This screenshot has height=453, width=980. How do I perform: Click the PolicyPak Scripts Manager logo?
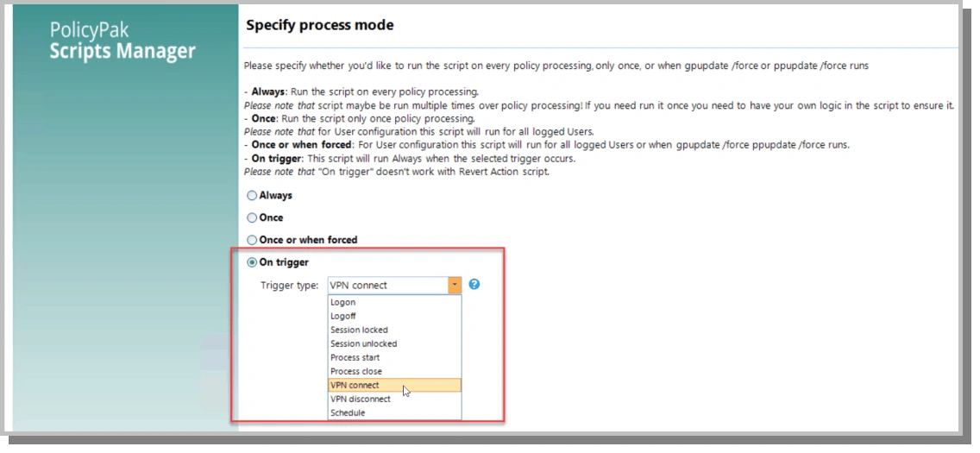tap(122, 41)
